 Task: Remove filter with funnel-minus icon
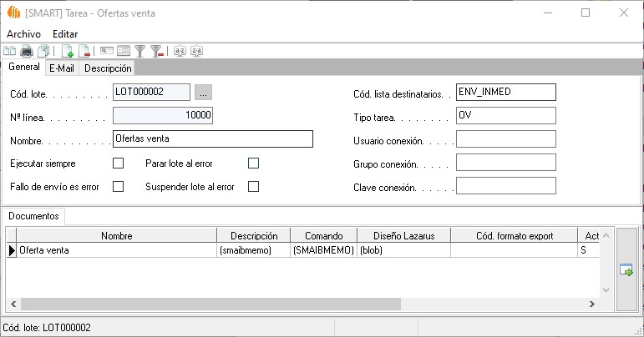pyautogui.click(x=155, y=51)
